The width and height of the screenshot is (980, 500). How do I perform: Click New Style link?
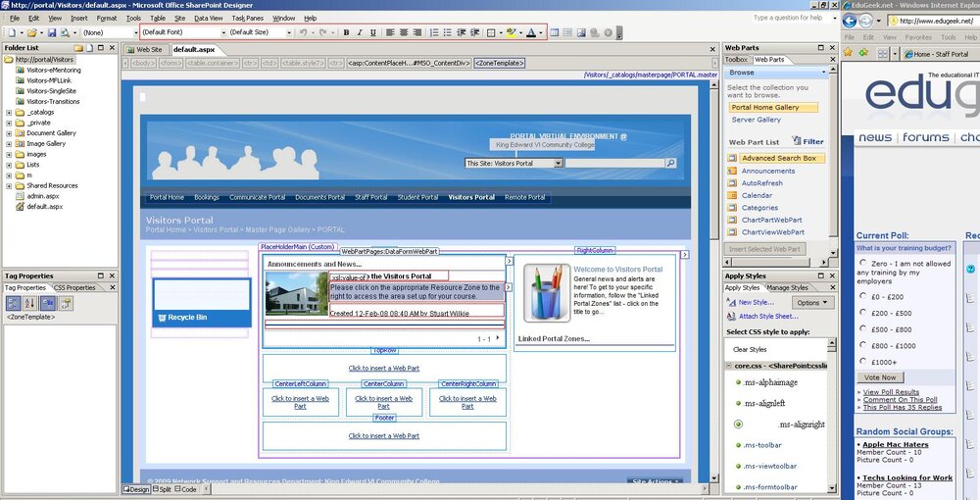click(x=756, y=302)
